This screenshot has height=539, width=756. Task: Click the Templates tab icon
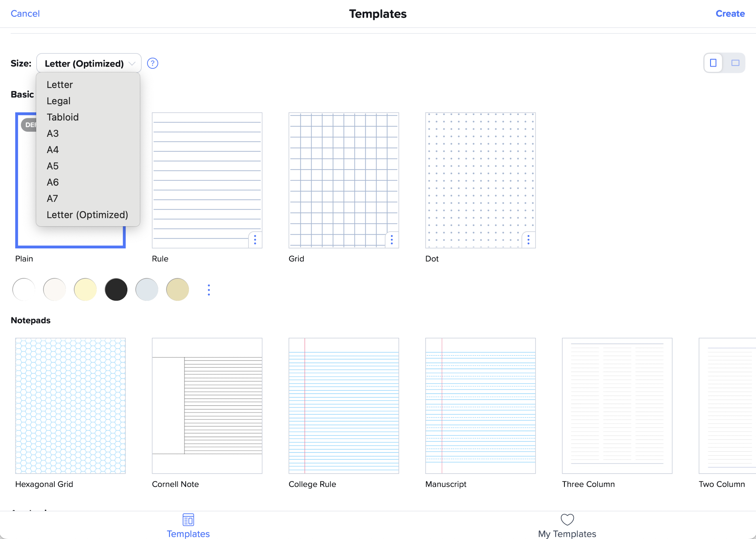pyautogui.click(x=188, y=520)
